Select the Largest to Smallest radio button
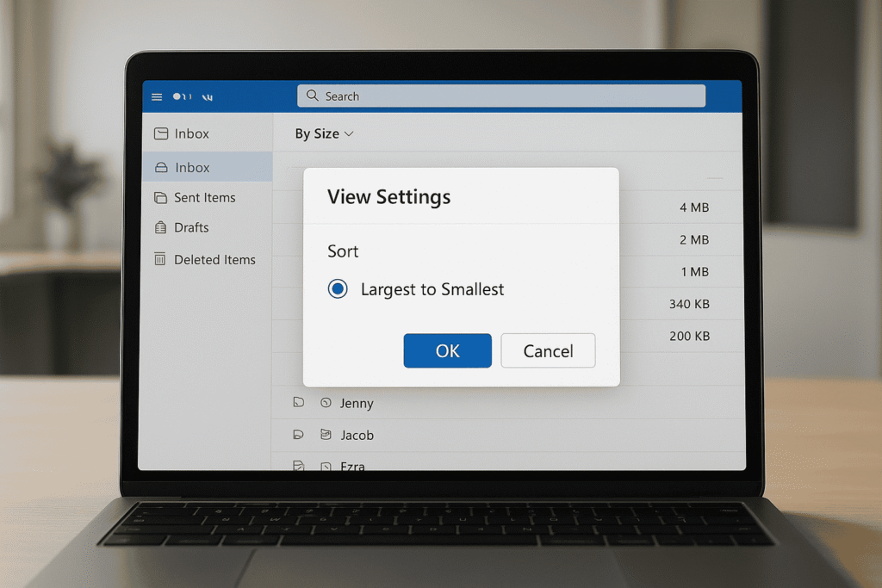Viewport: 882px width, 588px height. (338, 289)
